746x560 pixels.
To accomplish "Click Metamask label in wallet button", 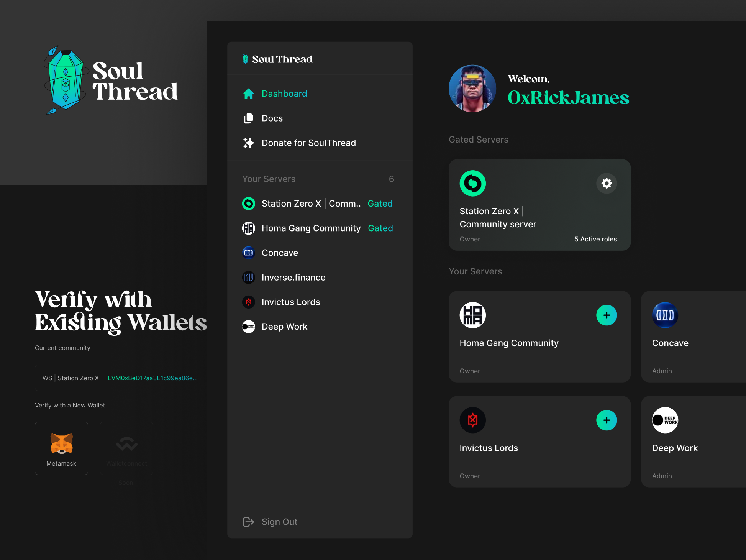I will [x=61, y=463].
